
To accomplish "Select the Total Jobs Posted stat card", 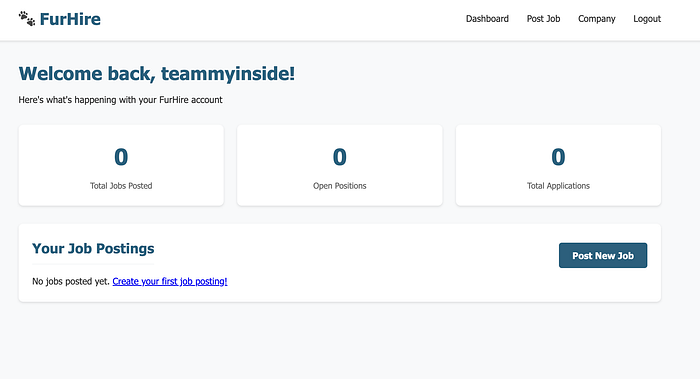I will click(x=121, y=165).
